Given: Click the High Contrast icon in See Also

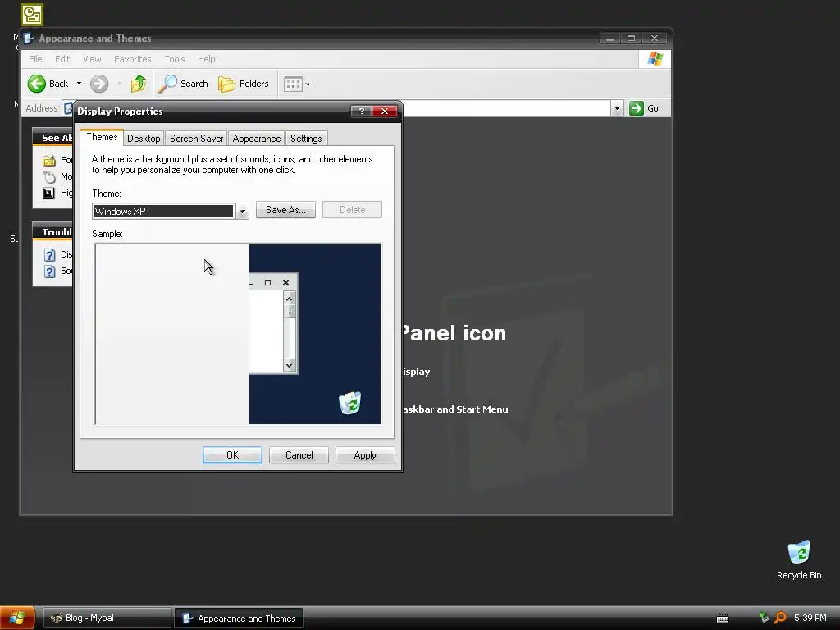Looking at the screenshot, I should [x=48, y=193].
